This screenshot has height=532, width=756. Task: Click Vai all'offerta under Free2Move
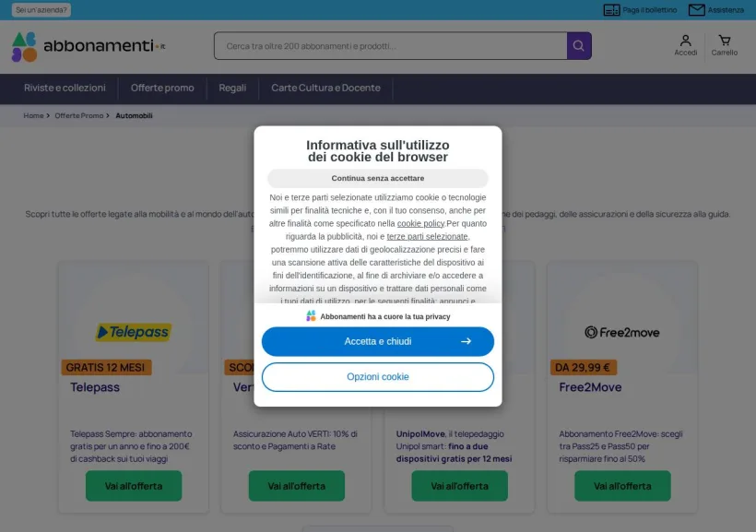622,486
